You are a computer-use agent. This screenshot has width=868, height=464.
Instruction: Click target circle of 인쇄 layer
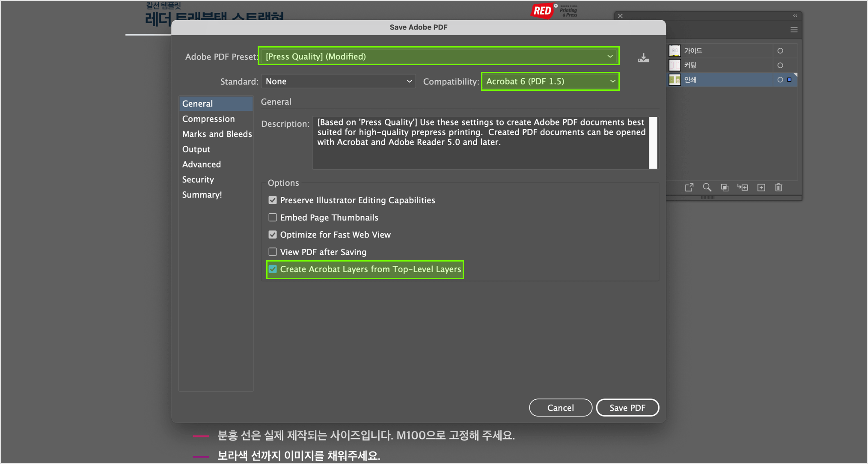[780, 80]
